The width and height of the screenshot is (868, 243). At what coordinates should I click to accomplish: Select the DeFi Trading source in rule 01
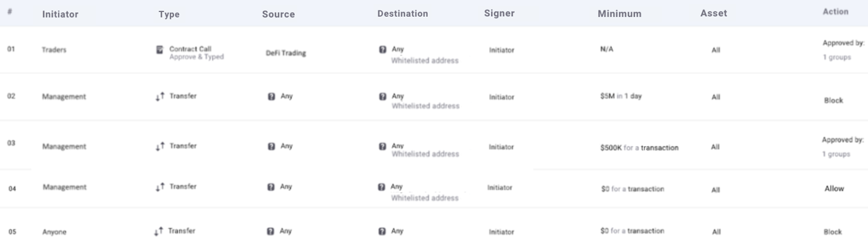click(x=286, y=53)
